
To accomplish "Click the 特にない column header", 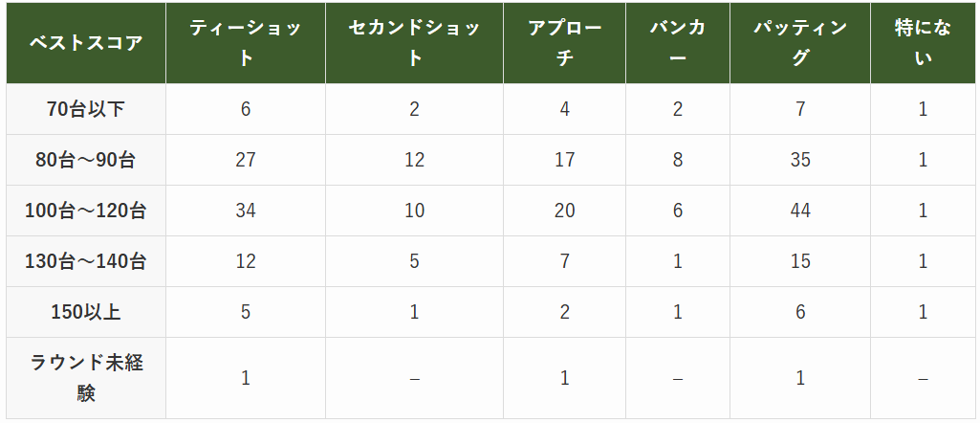I will tap(923, 43).
